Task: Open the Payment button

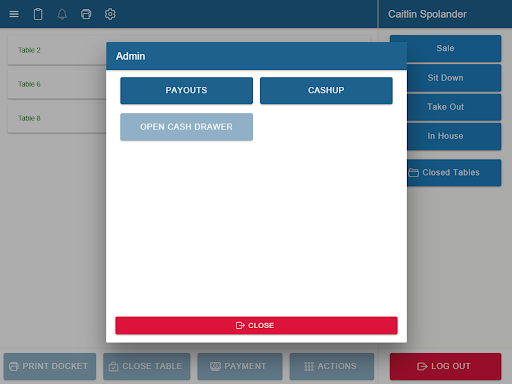Action: [240, 366]
